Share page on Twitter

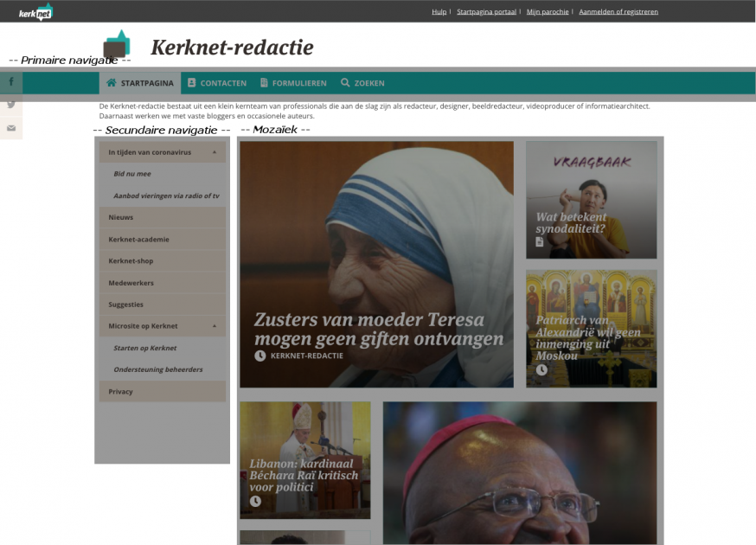11,105
